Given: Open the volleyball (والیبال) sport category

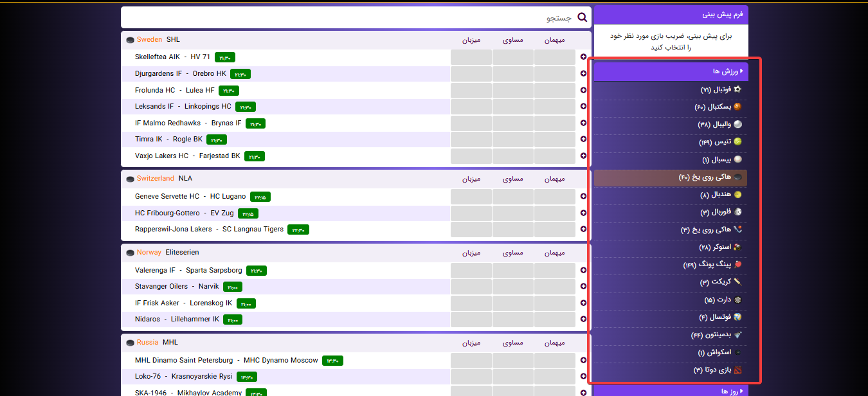Looking at the screenshot, I should [x=714, y=125].
